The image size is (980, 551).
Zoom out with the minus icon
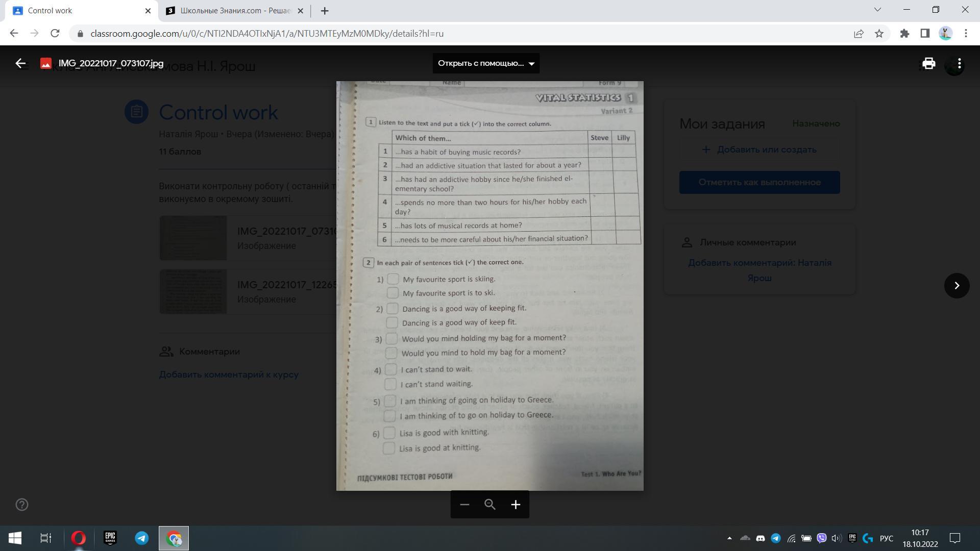[x=464, y=505]
